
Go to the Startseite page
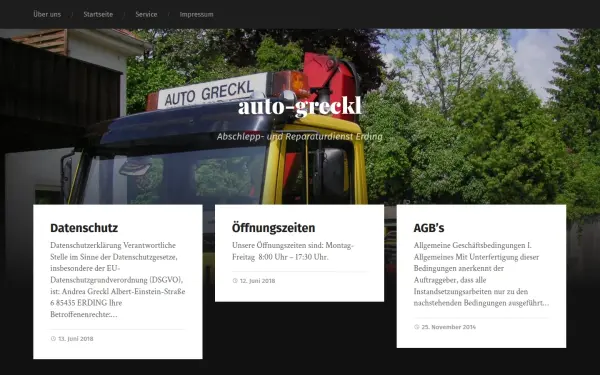pos(98,14)
